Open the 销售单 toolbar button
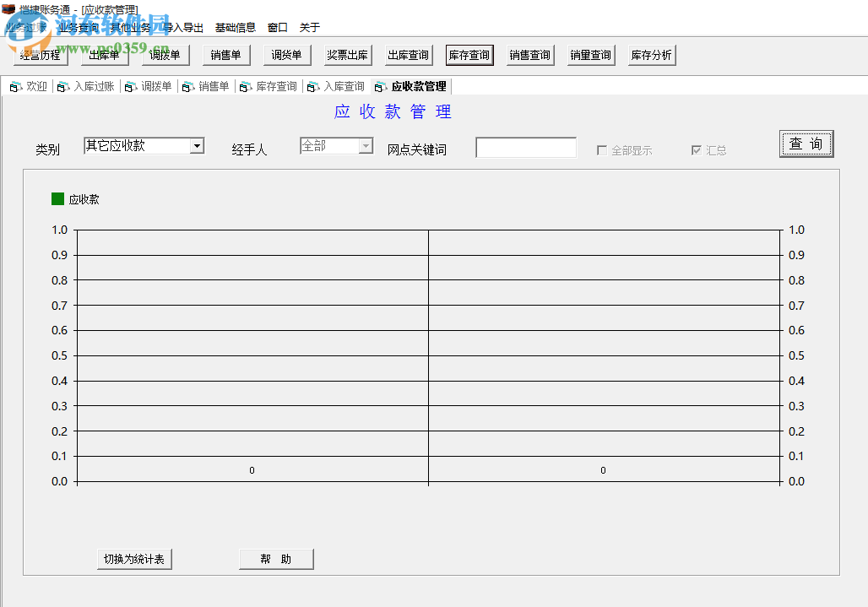This screenshot has height=607, width=868. [x=225, y=56]
